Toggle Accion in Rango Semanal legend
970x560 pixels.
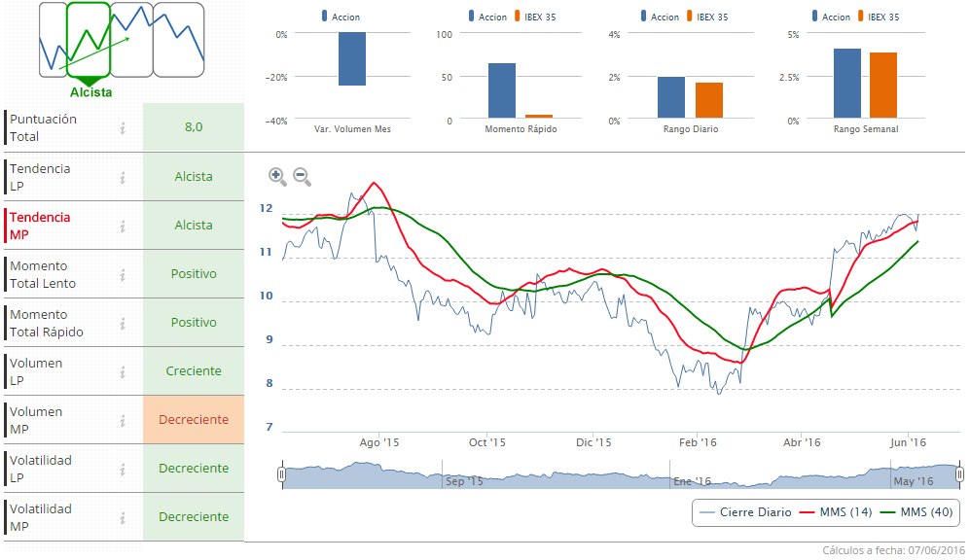click(x=830, y=17)
